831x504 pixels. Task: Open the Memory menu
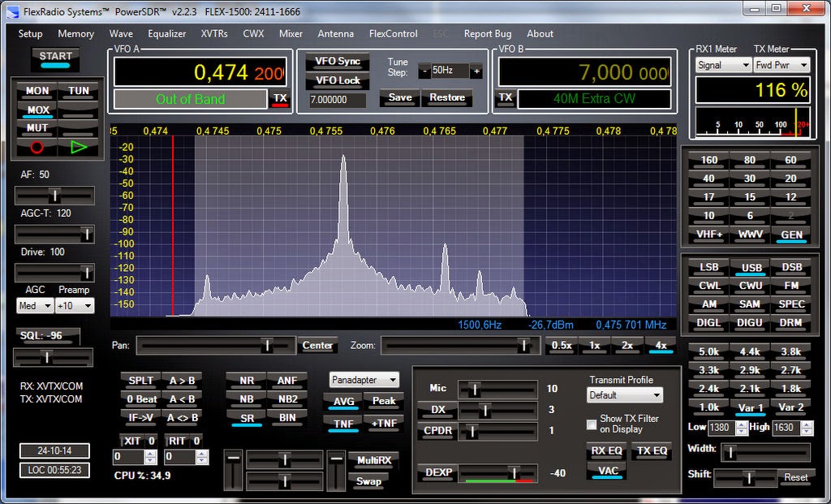point(75,33)
